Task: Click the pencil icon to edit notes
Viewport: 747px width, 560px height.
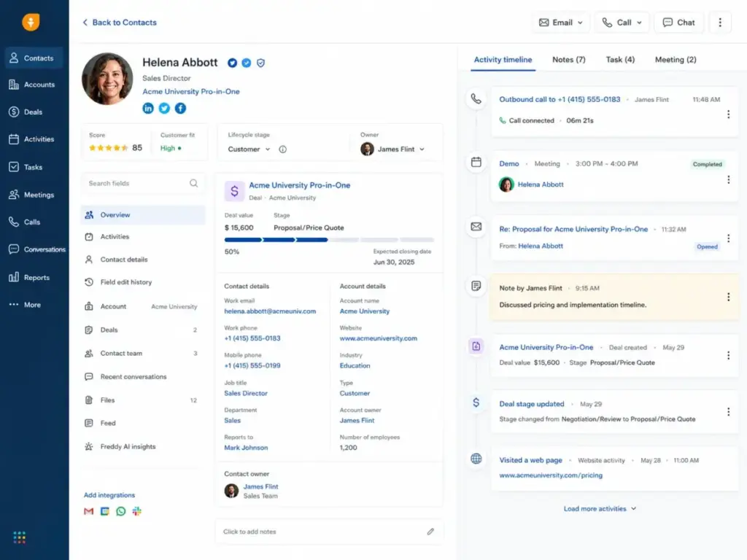Action: (430, 532)
